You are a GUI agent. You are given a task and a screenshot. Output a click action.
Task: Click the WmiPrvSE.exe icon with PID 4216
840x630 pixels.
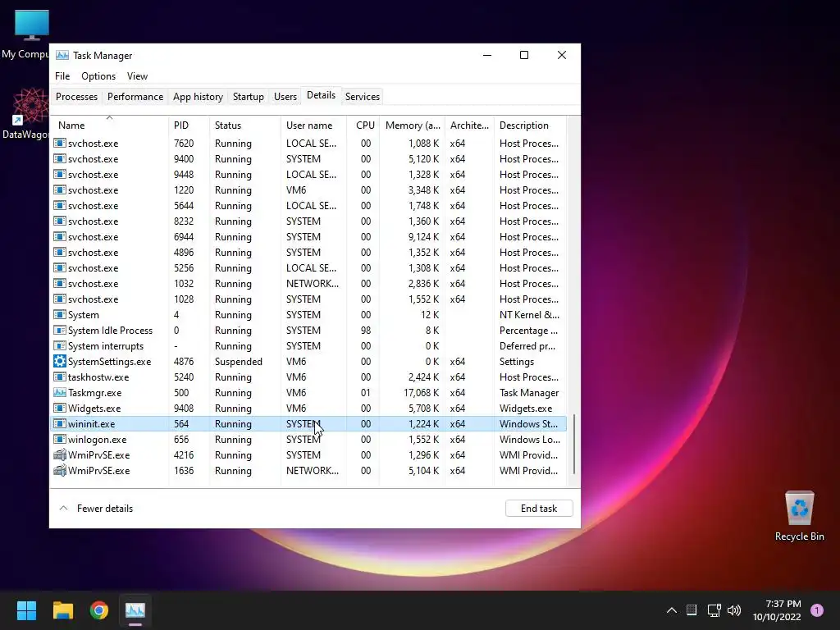tap(59, 454)
